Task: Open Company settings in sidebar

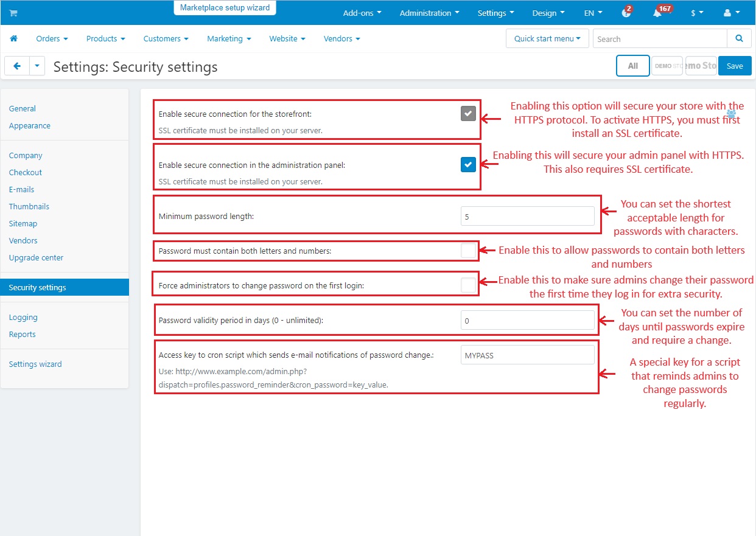Action: pos(26,155)
